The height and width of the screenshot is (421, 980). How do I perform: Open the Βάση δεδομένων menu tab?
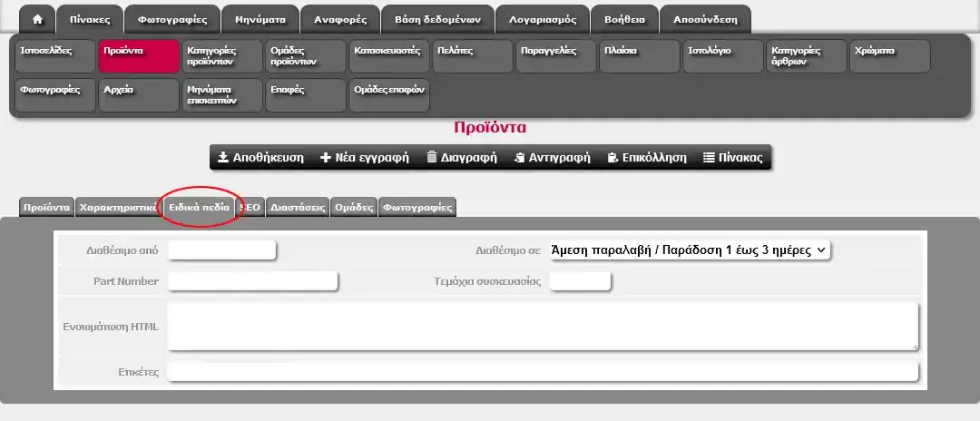[439, 19]
